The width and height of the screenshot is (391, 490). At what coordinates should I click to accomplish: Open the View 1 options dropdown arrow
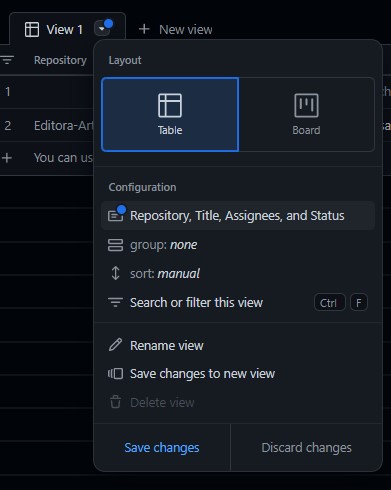point(102,29)
